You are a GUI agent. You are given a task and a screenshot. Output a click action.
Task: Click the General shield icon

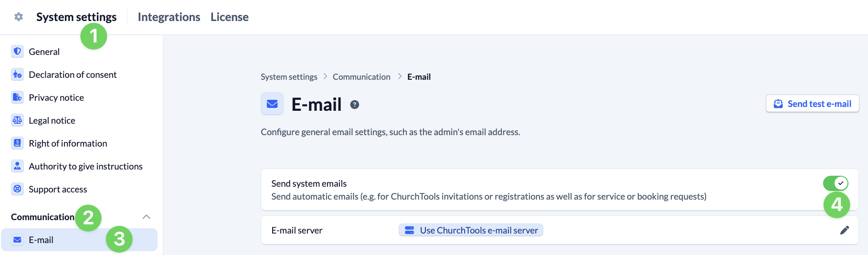[17, 52]
